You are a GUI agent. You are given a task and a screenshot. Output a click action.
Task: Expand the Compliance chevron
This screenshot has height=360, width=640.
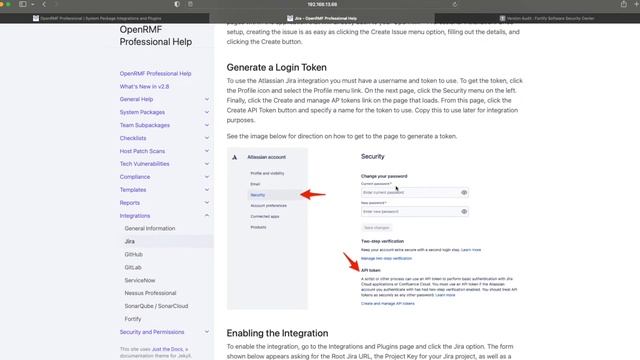pyautogui.click(x=207, y=177)
